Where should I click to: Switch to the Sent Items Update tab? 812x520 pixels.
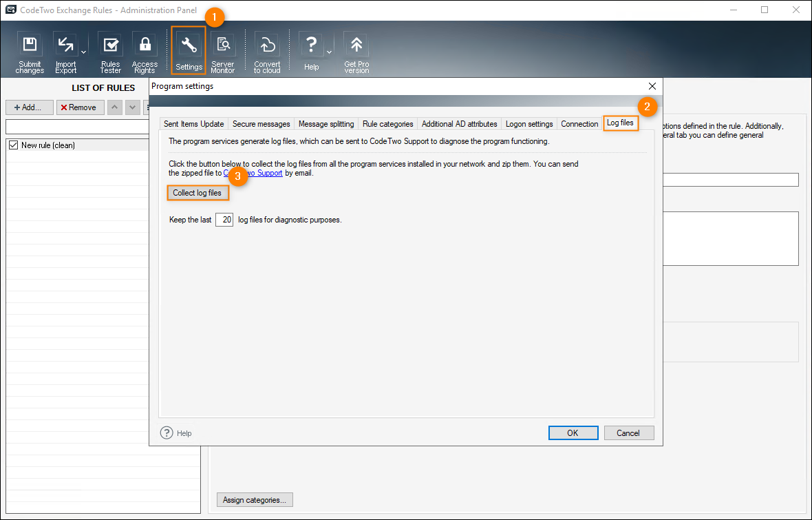coord(193,124)
